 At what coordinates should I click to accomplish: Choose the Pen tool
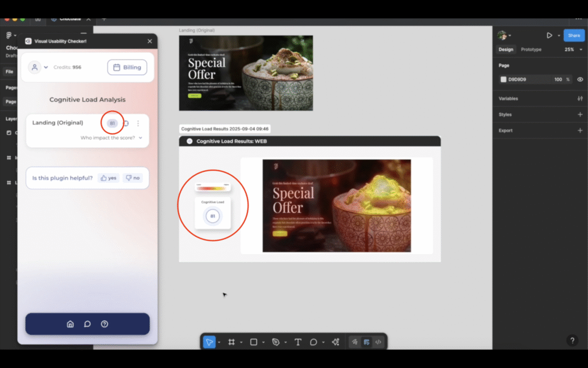(276, 342)
